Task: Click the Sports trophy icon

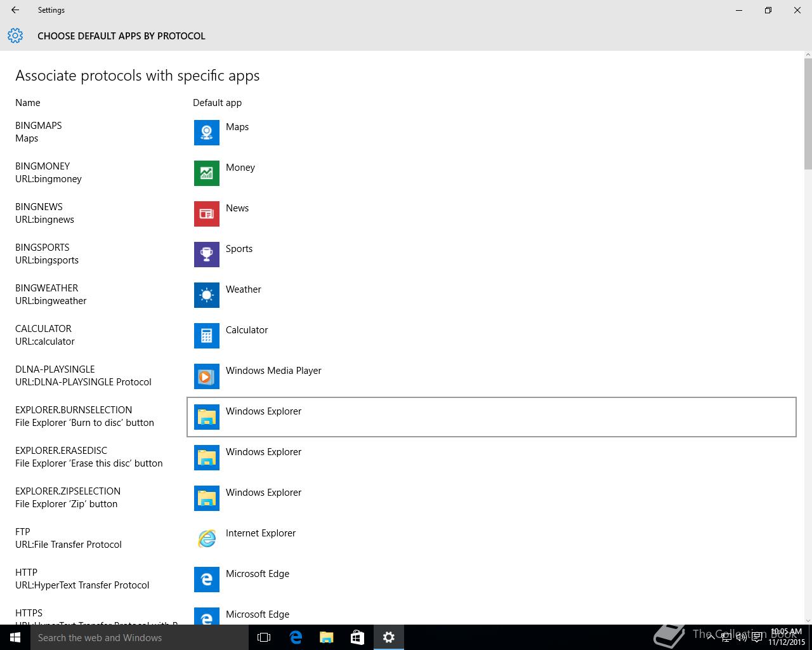Action: pos(207,255)
